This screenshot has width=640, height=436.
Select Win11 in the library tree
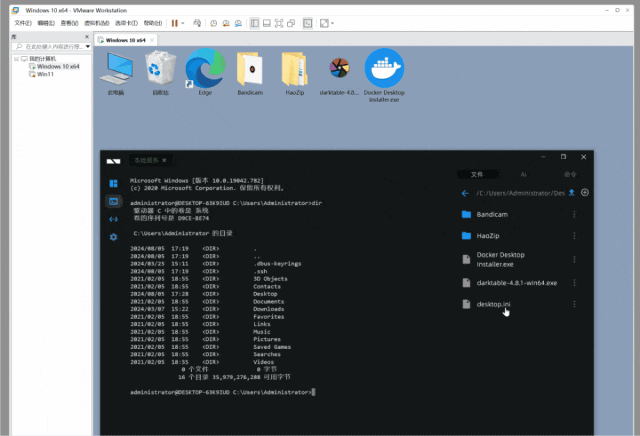(x=45, y=74)
